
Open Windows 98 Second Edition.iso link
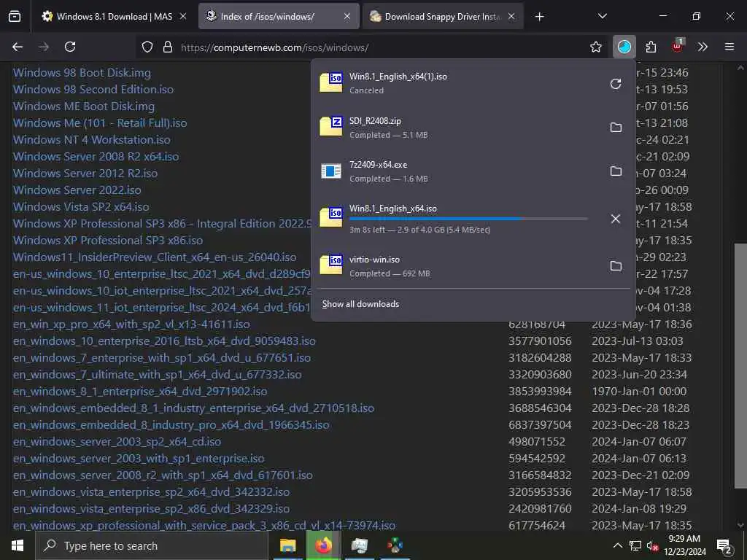[x=93, y=90]
